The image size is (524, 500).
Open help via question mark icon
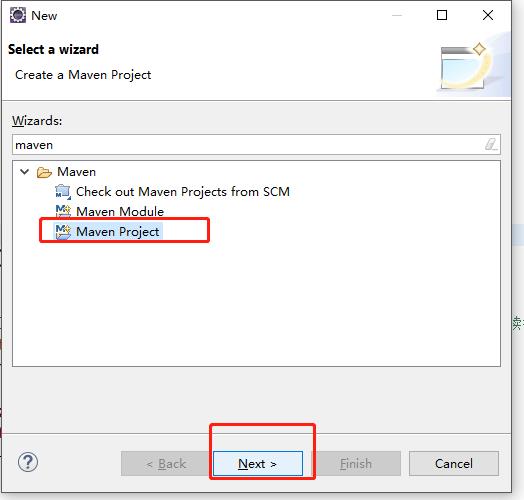coord(28,462)
